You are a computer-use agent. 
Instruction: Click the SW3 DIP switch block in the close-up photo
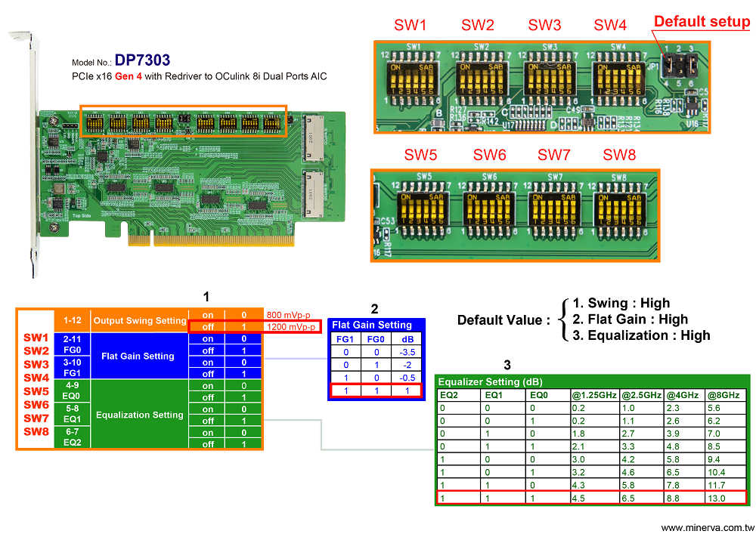pyautogui.click(x=549, y=79)
